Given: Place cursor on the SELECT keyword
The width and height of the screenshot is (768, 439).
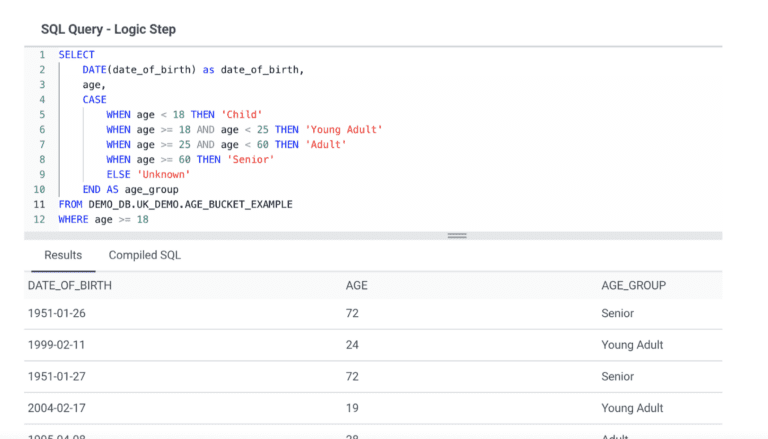Looking at the screenshot, I should click(76, 54).
